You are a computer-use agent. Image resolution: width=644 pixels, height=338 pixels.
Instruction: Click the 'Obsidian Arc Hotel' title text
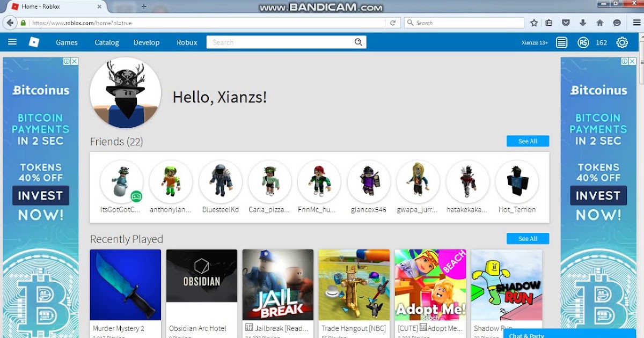pos(197,328)
